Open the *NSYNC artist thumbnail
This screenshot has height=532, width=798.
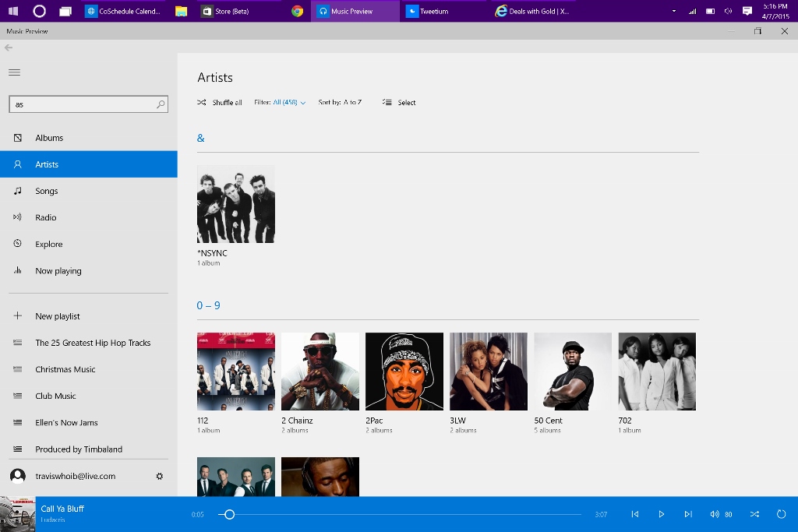[x=235, y=204]
